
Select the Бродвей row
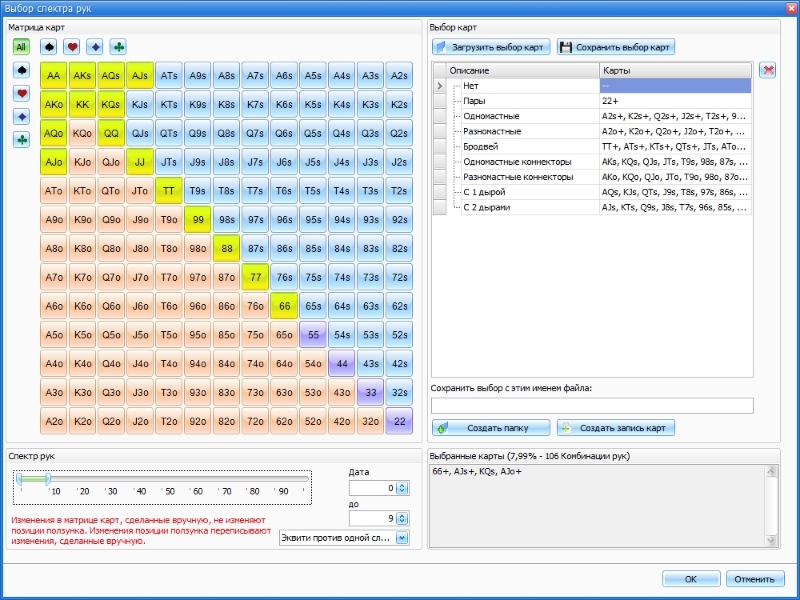point(592,146)
